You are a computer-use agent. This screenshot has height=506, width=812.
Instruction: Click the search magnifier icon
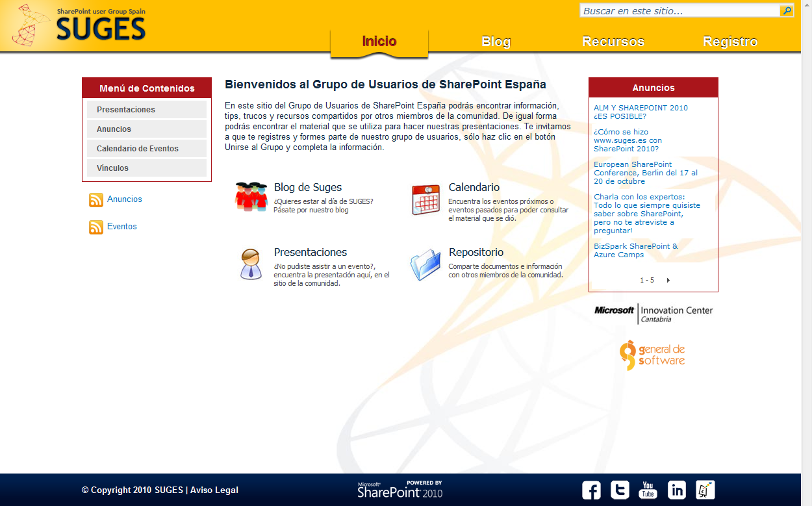pyautogui.click(x=786, y=11)
